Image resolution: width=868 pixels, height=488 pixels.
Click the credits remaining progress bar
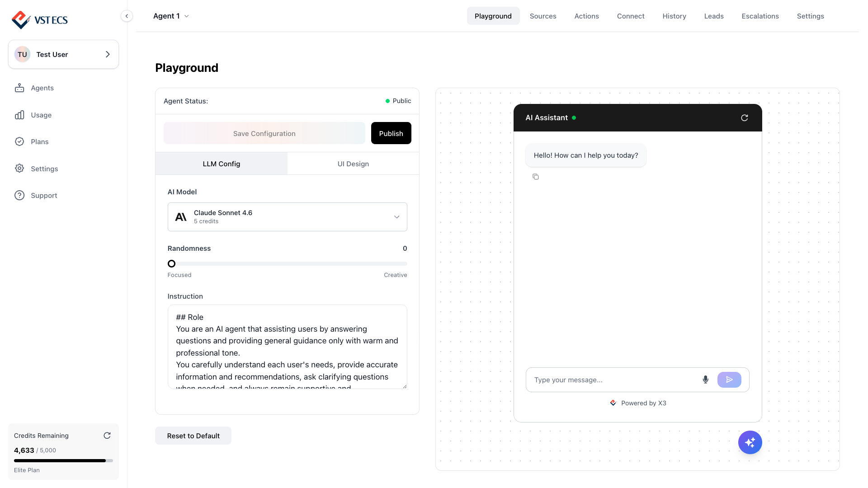pos(63,460)
